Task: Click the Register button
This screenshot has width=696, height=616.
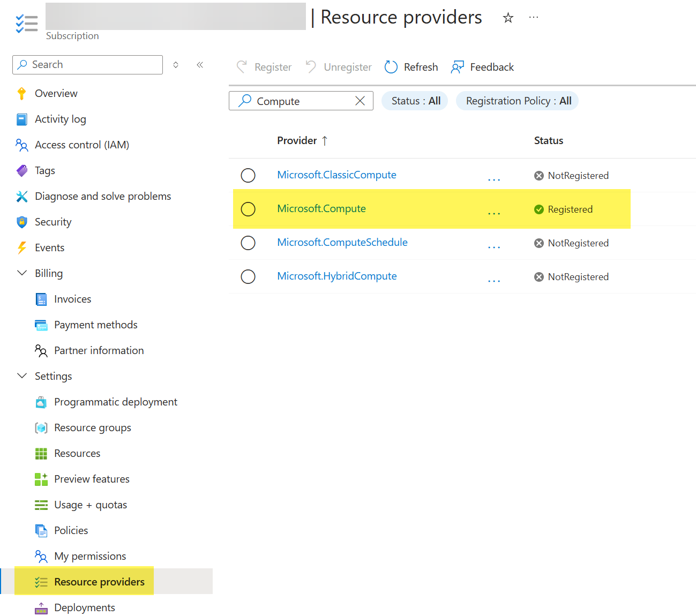Action: pos(264,67)
